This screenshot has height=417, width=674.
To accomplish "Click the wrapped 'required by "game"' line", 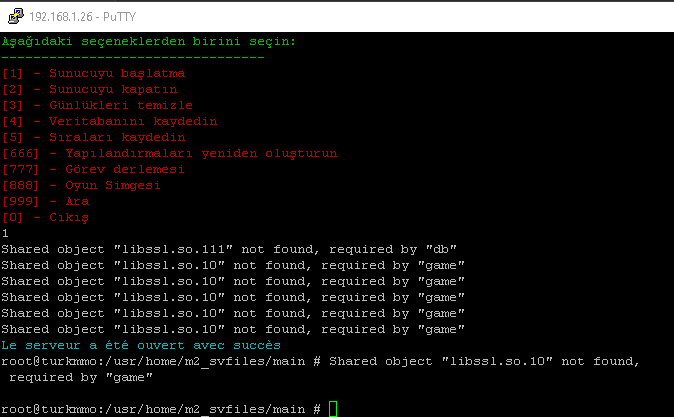I will 81,377.
